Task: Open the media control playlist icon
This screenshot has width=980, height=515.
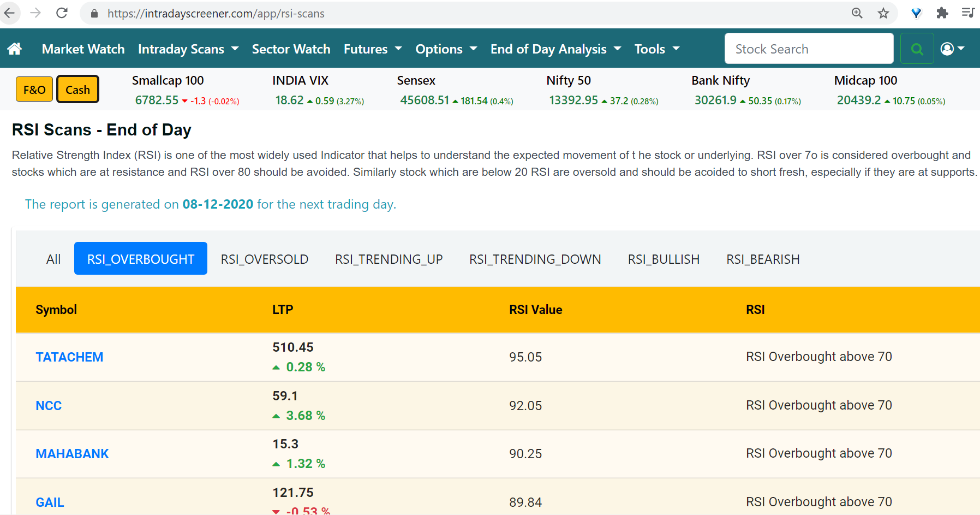Action: tap(968, 13)
